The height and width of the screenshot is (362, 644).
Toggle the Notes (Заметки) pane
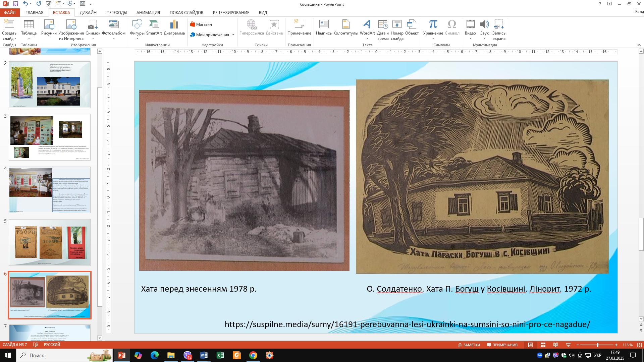(469, 345)
